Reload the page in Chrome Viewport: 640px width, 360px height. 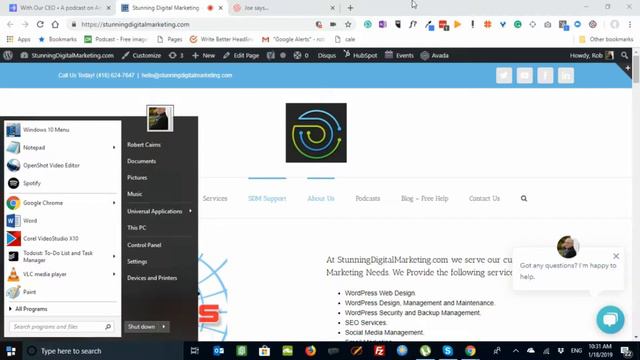[x=40, y=24]
